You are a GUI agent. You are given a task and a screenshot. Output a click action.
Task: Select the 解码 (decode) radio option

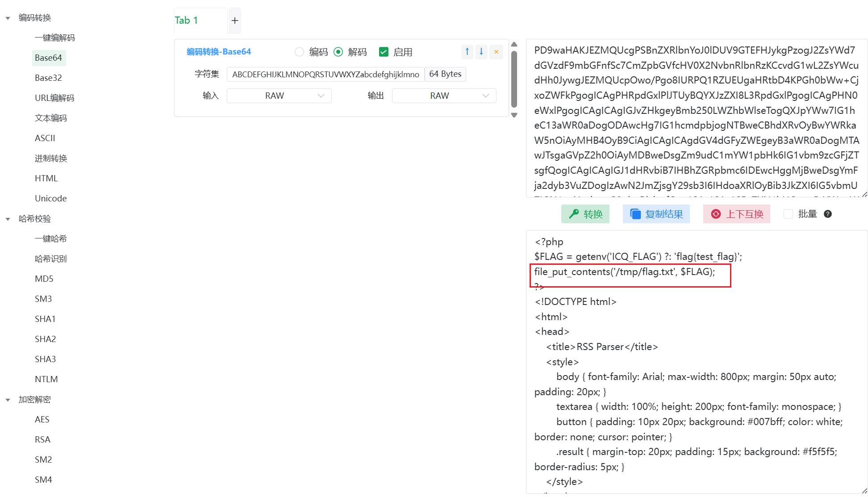(338, 52)
